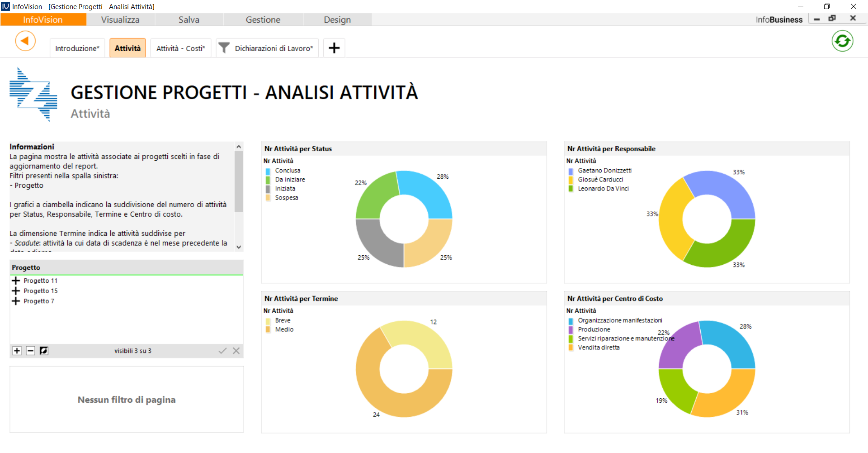The image size is (868, 453).
Task: Open the Gestione menu
Action: pos(263,19)
